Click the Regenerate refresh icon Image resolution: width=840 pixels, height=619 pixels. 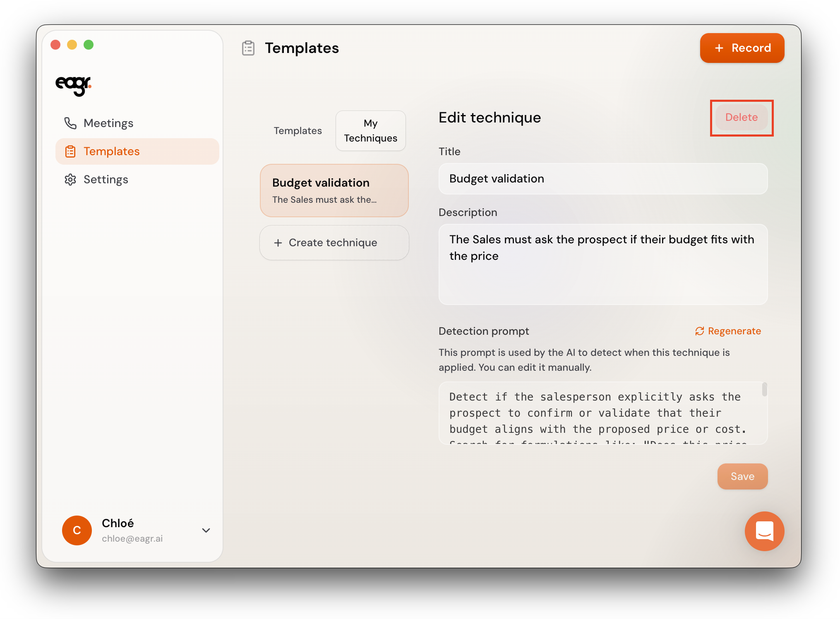coord(699,331)
